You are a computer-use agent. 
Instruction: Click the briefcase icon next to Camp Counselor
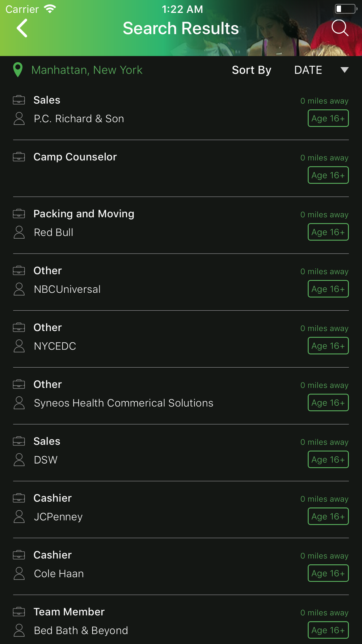pos(19,157)
